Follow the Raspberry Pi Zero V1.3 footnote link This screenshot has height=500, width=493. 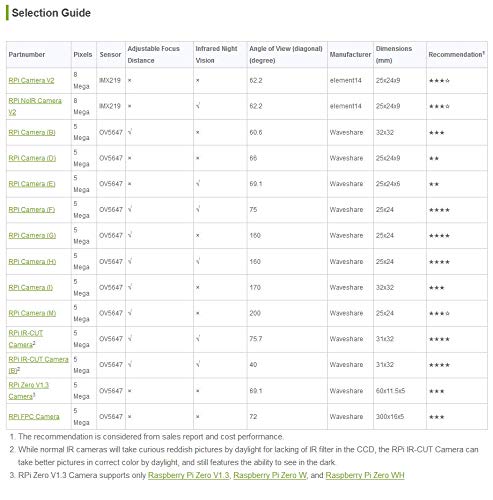pyautogui.click(x=189, y=475)
